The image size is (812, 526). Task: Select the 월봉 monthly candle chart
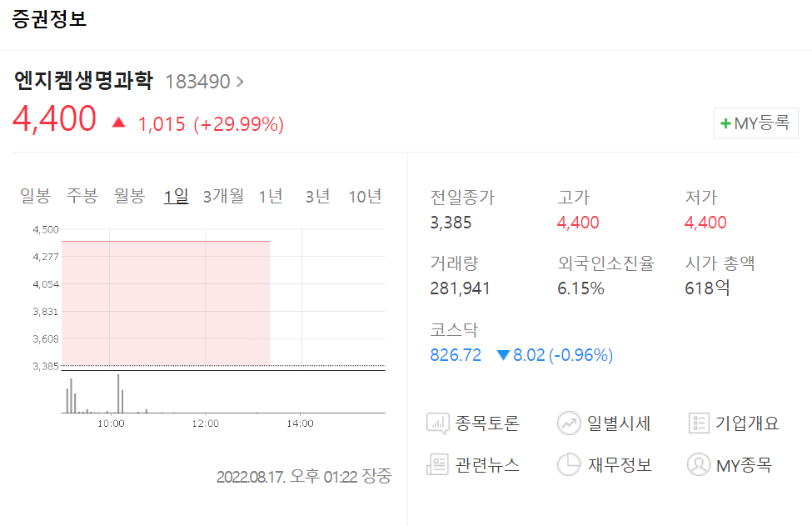(x=129, y=196)
